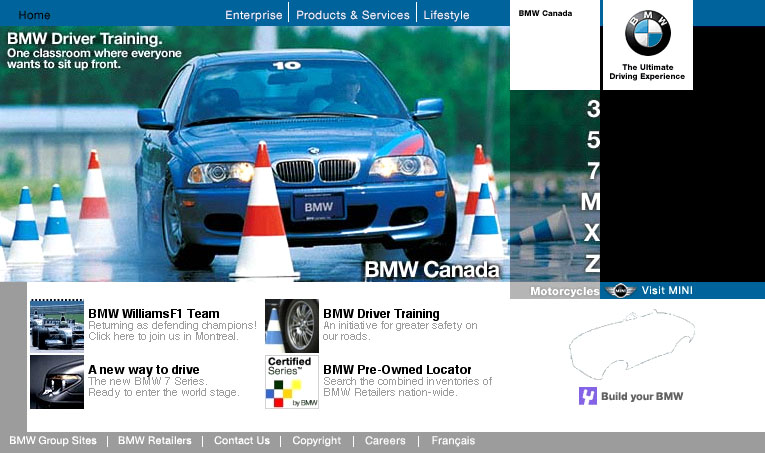Image resolution: width=765 pixels, height=453 pixels.
Task: Click 'An initiative for greater safety on' text
Action: (x=400, y=325)
